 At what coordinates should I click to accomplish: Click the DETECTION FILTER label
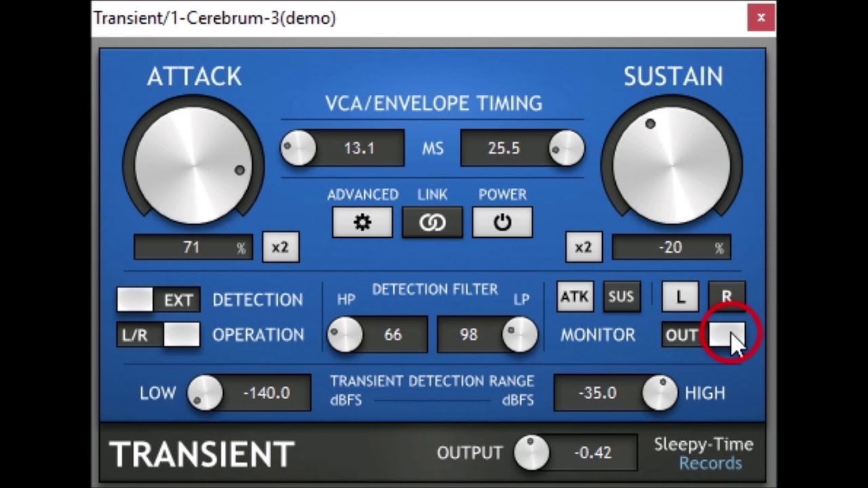(435, 289)
